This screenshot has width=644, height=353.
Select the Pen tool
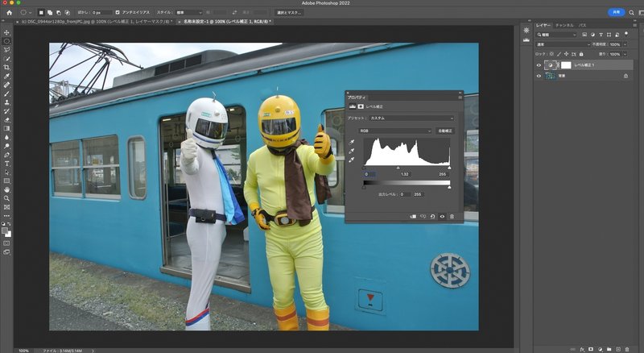[6, 155]
